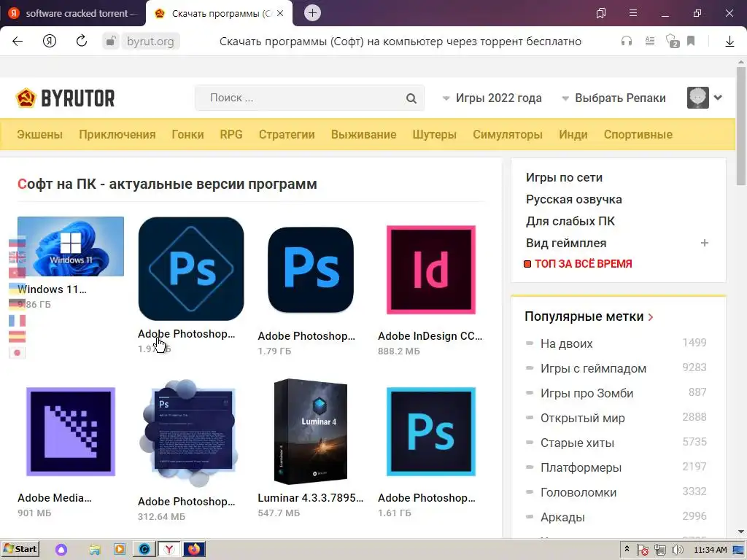The height and width of the screenshot is (560, 747).
Task: Click the page vertical scrollbar thumb
Action: (x=741, y=125)
